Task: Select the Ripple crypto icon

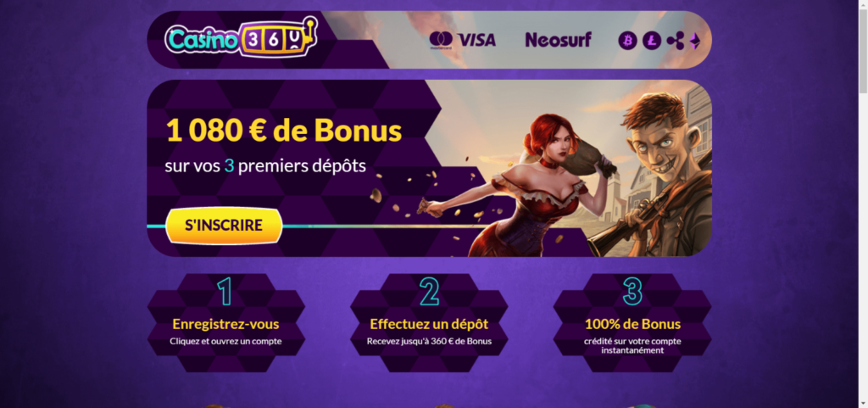Action: 676,41
